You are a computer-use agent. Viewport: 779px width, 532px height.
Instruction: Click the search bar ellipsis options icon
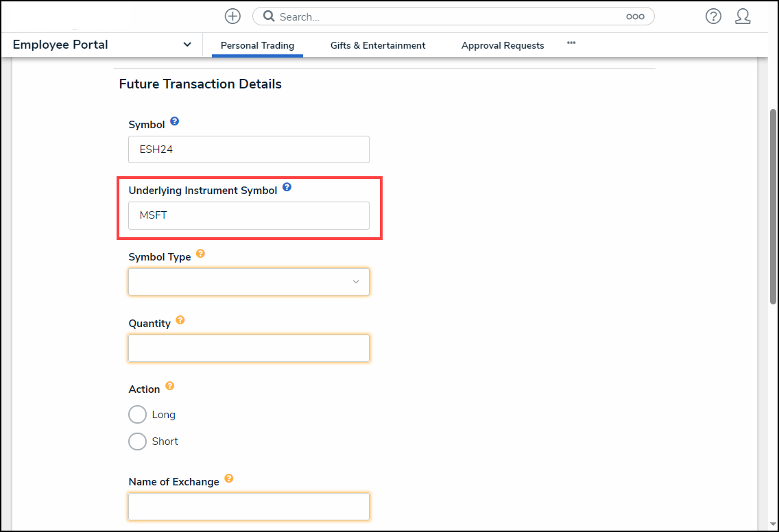pos(635,16)
